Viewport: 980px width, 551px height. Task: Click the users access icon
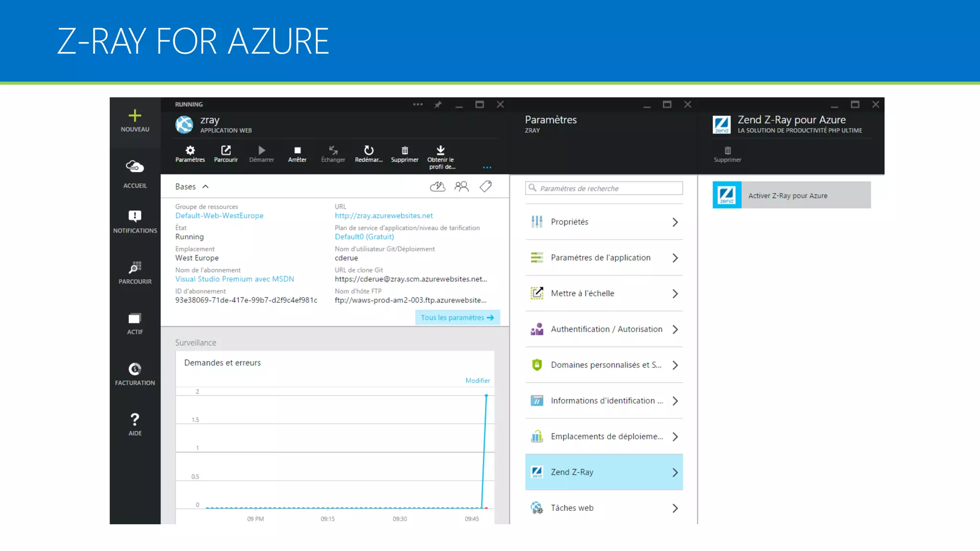462,187
